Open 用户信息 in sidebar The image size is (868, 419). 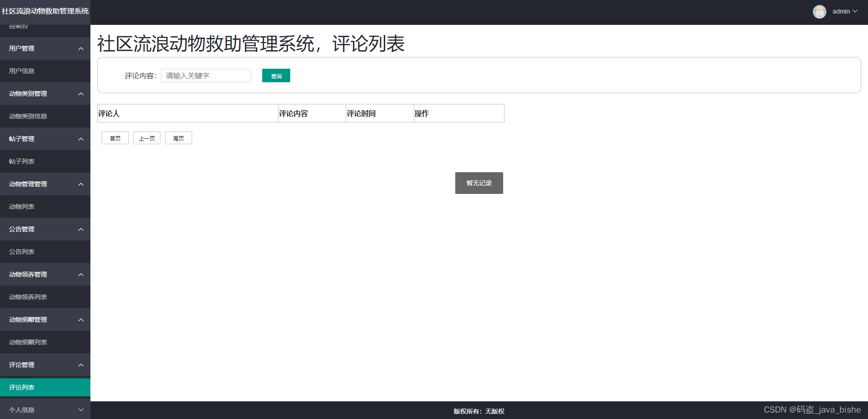click(x=45, y=71)
